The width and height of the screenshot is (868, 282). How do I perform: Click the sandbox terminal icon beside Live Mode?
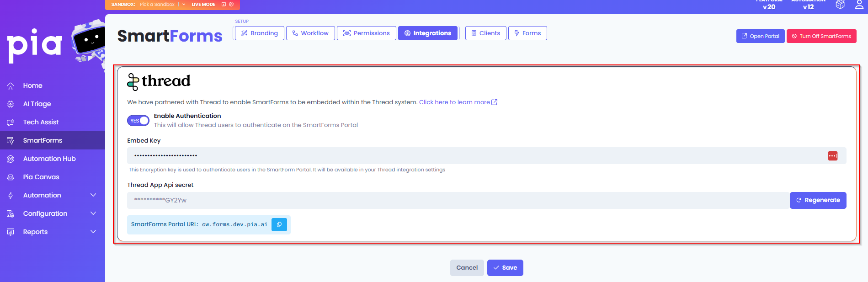click(x=224, y=4)
